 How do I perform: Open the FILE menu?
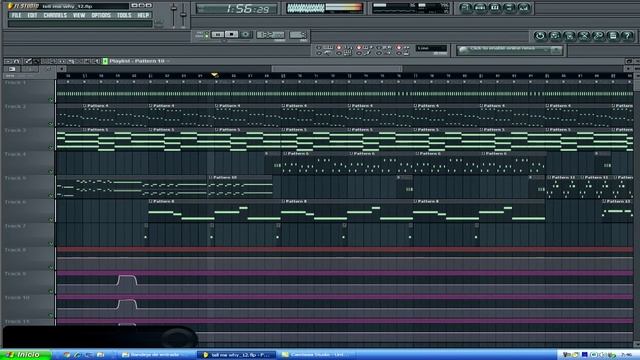click(x=16, y=15)
